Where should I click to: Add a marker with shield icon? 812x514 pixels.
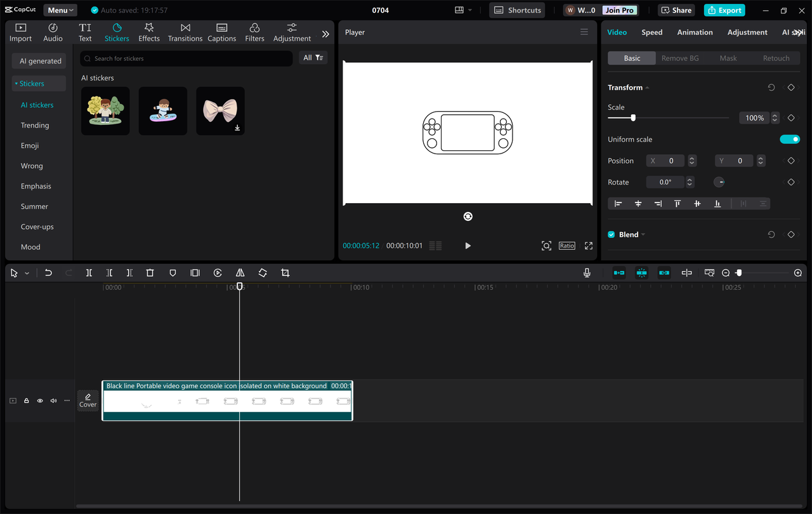point(173,273)
